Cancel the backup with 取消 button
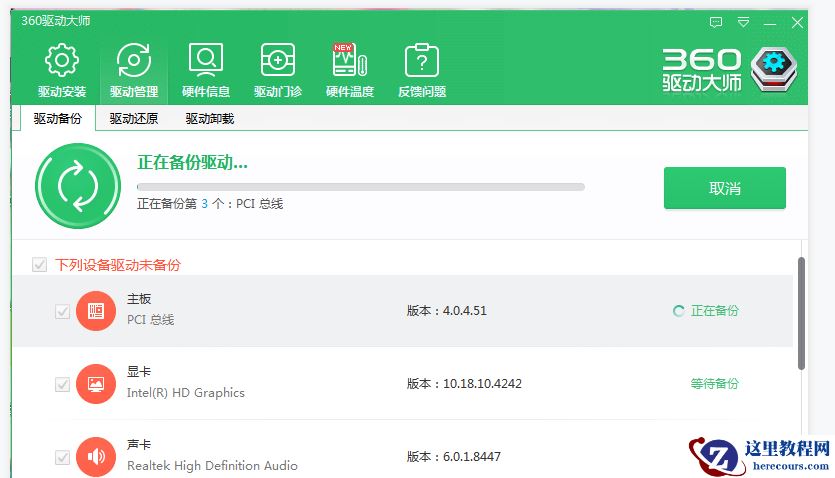Viewport: 835px width, 478px height. 725,188
